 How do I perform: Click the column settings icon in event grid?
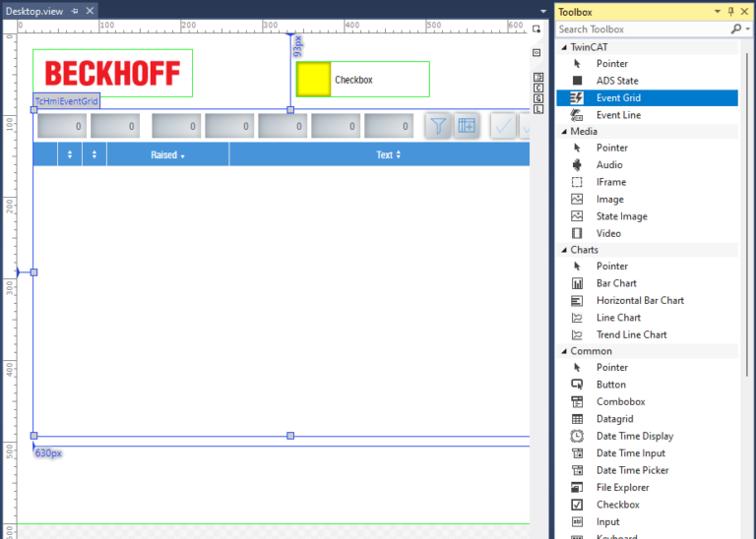[467, 126]
